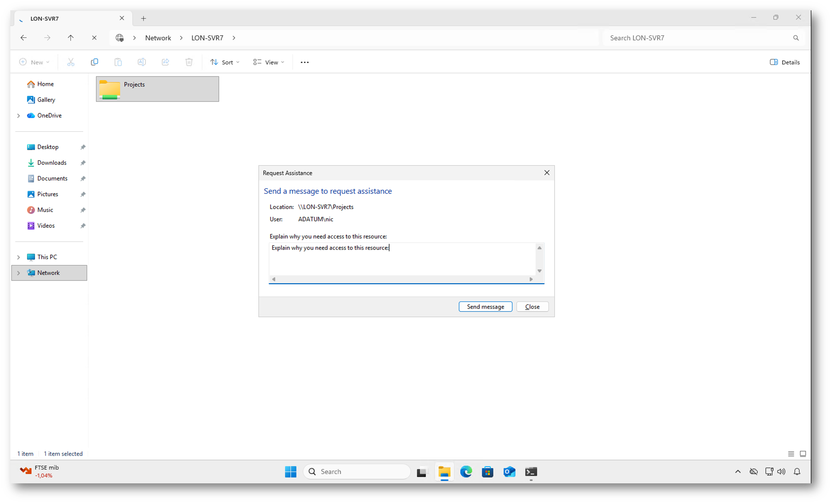This screenshot has width=832, height=504.
Task: Click the Up directory arrow
Action: coord(71,38)
